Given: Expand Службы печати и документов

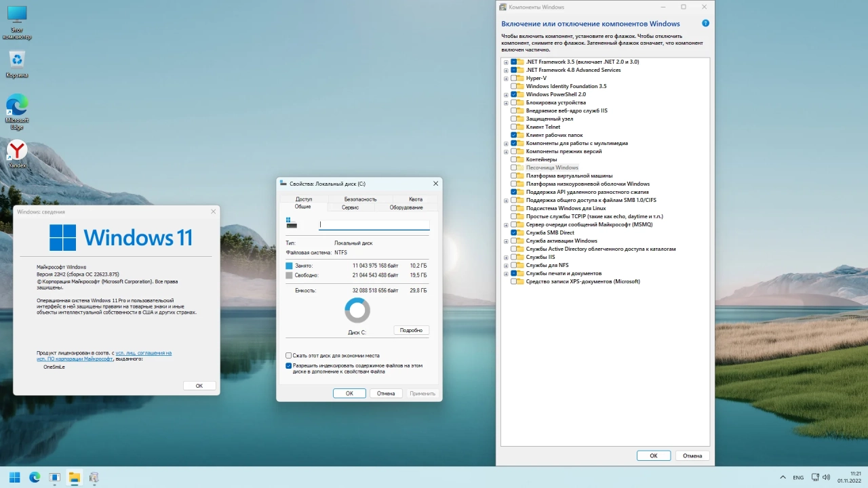Looking at the screenshot, I should coord(506,273).
